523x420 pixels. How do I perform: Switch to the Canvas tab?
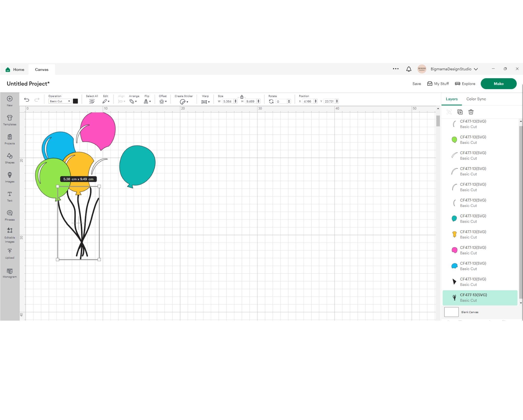[42, 70]
